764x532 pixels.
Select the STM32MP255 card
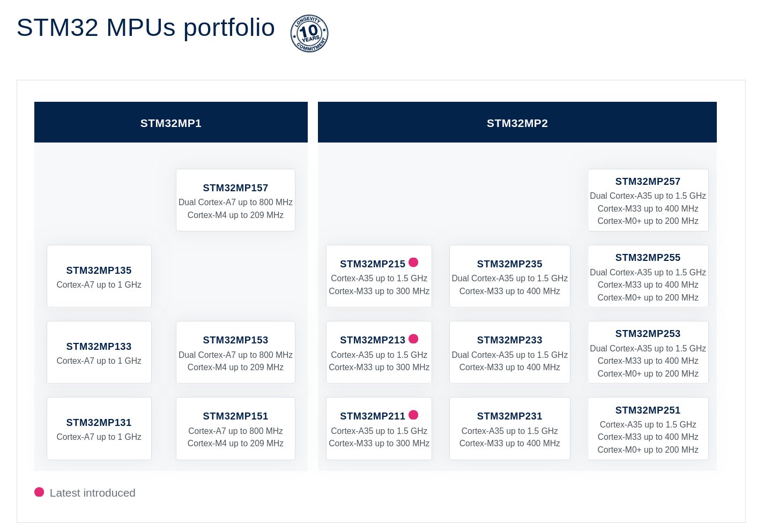(648, 276)
